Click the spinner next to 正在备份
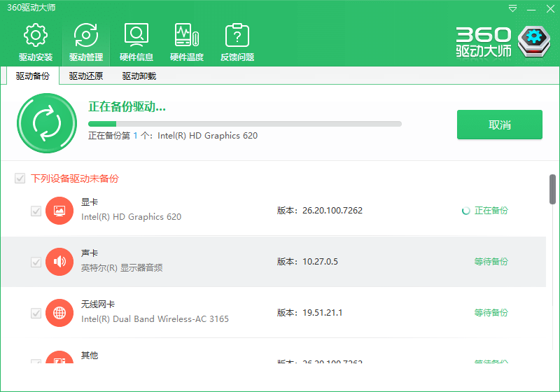 (465, 211)
